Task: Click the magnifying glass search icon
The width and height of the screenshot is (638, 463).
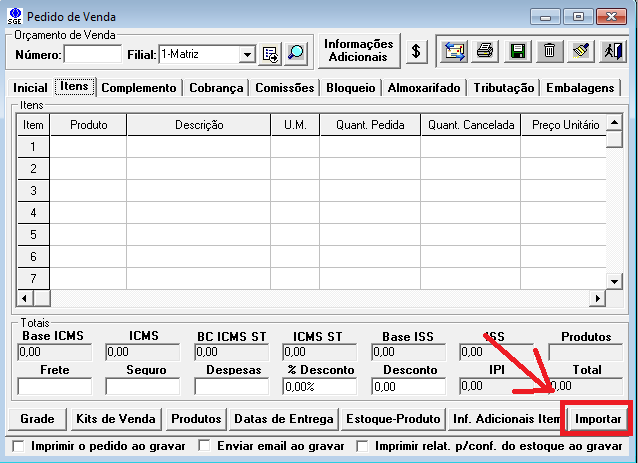Action: click(296, 54)
